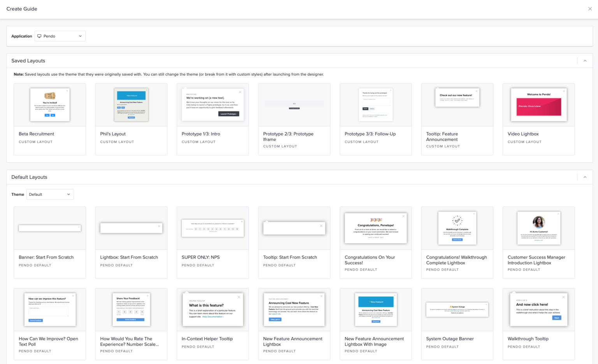
Task: Open the Application dropdown
Action: point(60,36)
